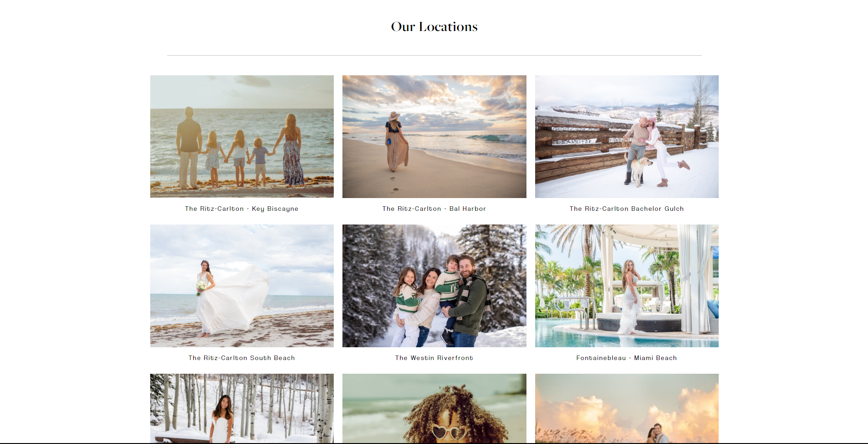Viewport: 868px width, 444px height.
Task: Click The Ritz-Carlton - Key Biscayne caption
Action: [x=242, y=209]
